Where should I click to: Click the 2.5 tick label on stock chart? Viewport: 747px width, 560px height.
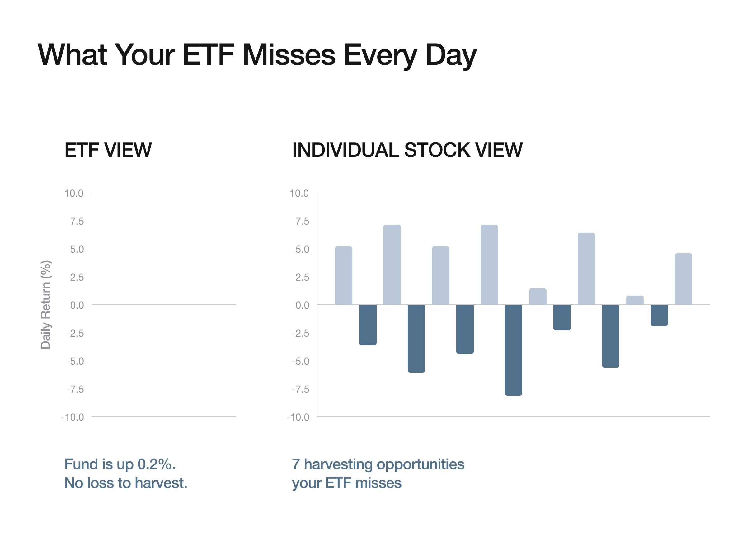pos(302,277)
